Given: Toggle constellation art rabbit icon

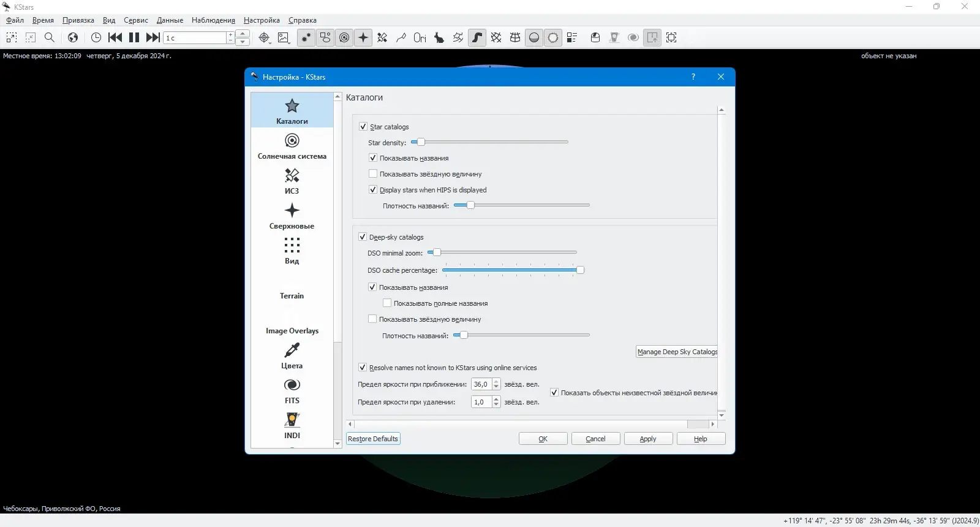Looking at the screenshot, I should point(439,37).
